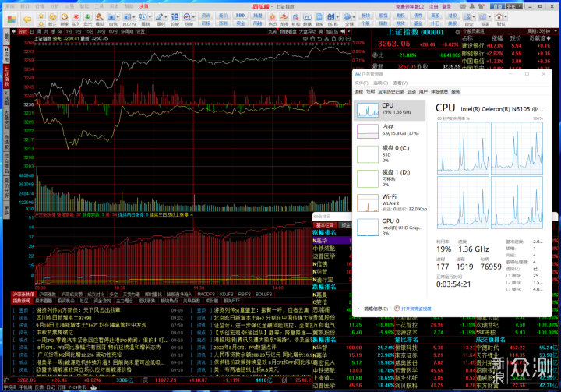Open the 系统 menu
The image size is (561, 392).
(10, 6)
